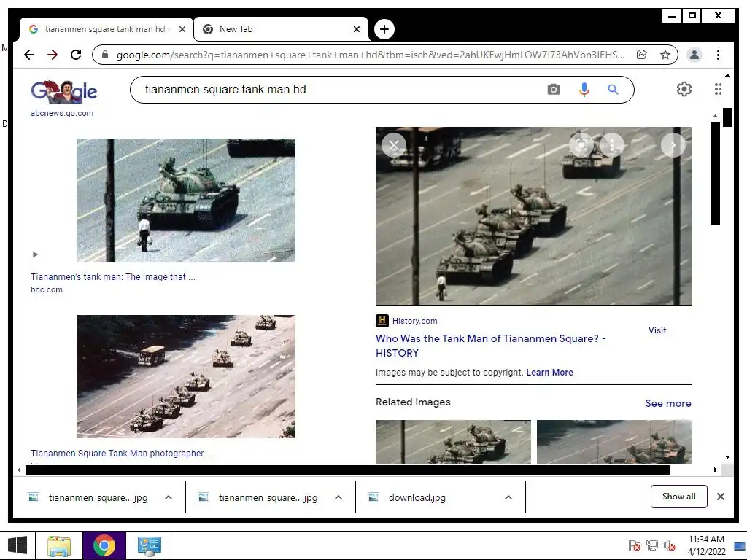Viewport: 747px width, 560px height.
Task: Reload the page with the refresh icon
Action: (x=76, y=55)
